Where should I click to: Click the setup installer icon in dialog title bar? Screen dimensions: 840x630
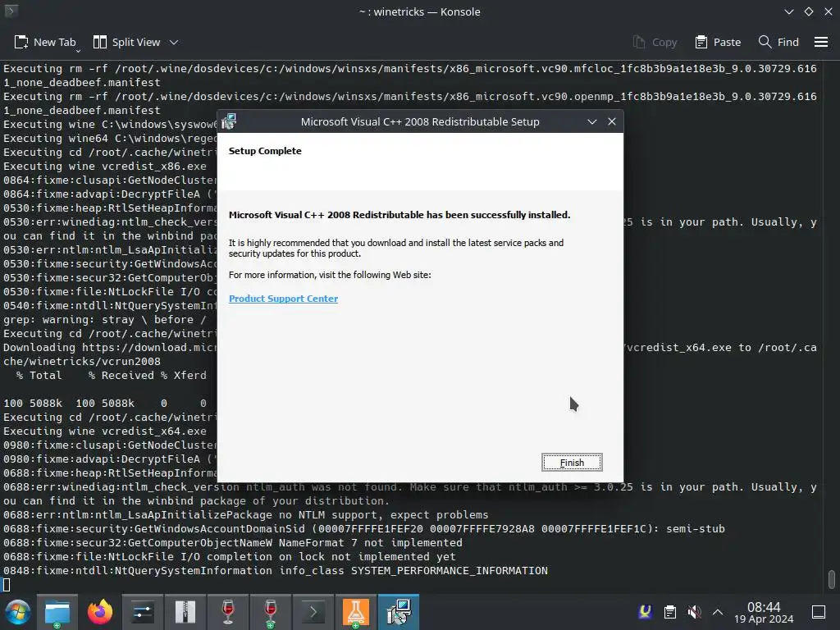tap(229, 121)
